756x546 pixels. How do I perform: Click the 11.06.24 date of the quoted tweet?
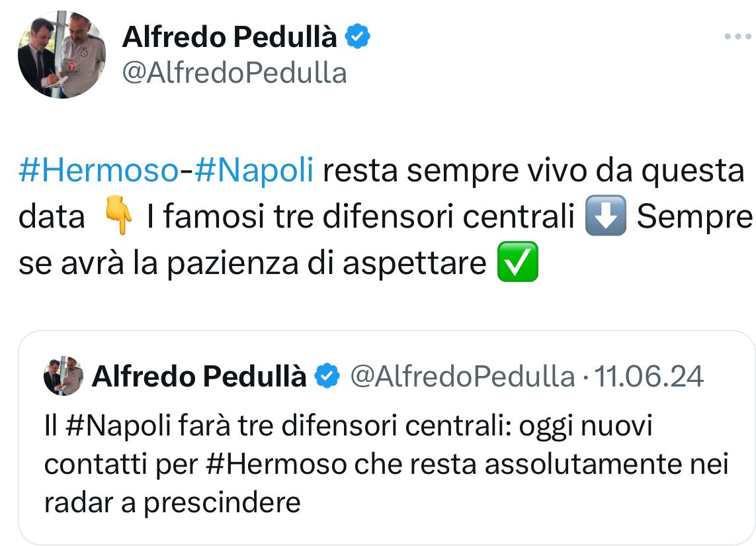(x=650, y=377)
